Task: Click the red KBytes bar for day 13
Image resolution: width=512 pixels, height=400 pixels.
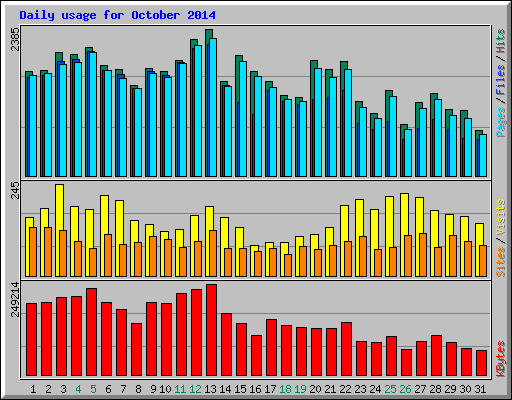Action: pos(211,330)
